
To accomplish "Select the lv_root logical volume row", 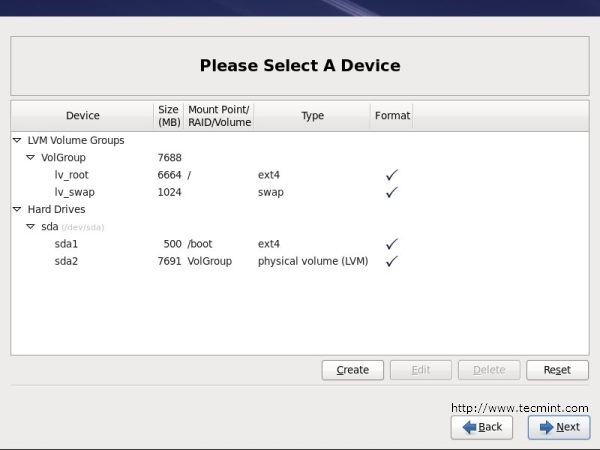I will coord(300,175).
